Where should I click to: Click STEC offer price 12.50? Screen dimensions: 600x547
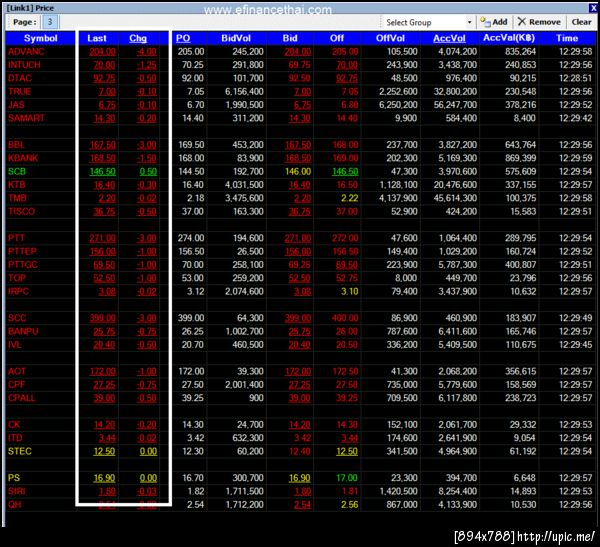347,451
